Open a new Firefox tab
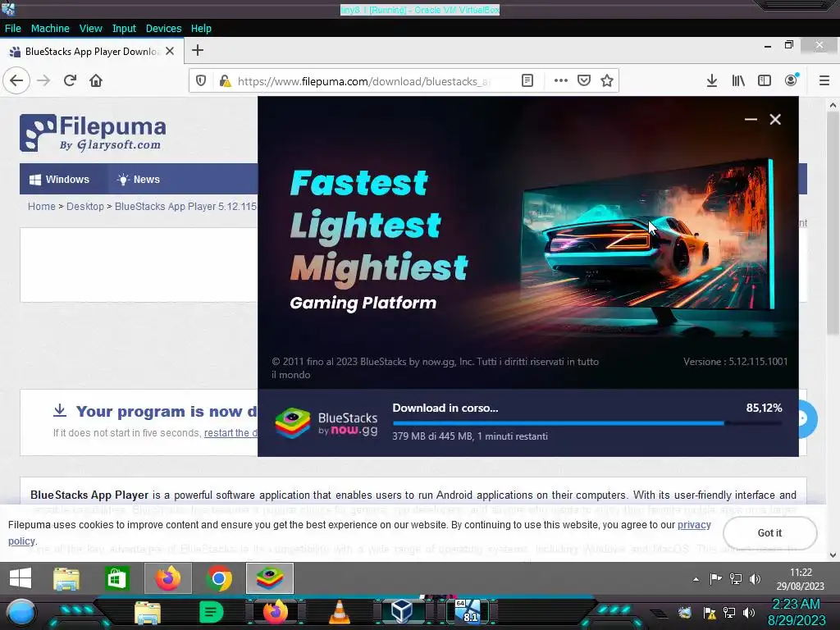Screen dimensions: 840x630 click(198, 50)
